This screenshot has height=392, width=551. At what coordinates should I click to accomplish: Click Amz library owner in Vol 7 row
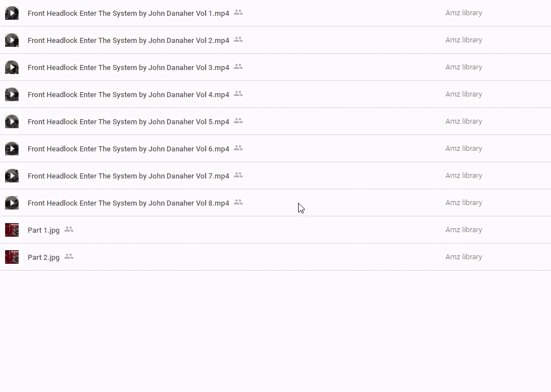(x=463, y=176)
